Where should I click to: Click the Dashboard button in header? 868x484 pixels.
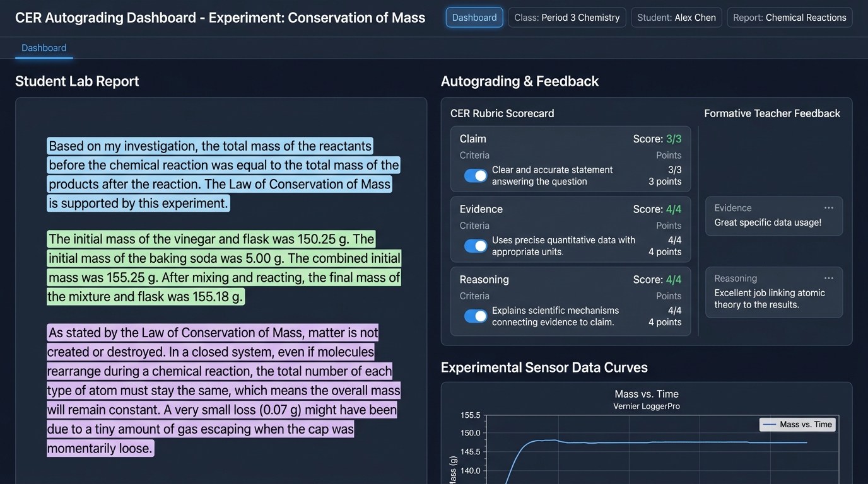pyautogui.click(x=474, y=18)
